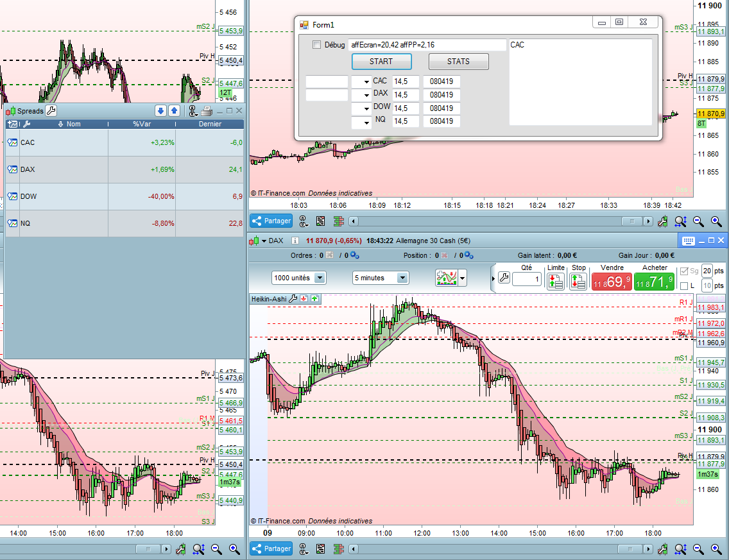Viewport: 729px width, 560px height.
Task: Toggle the Sg checkbox
Action: [684, 271]
